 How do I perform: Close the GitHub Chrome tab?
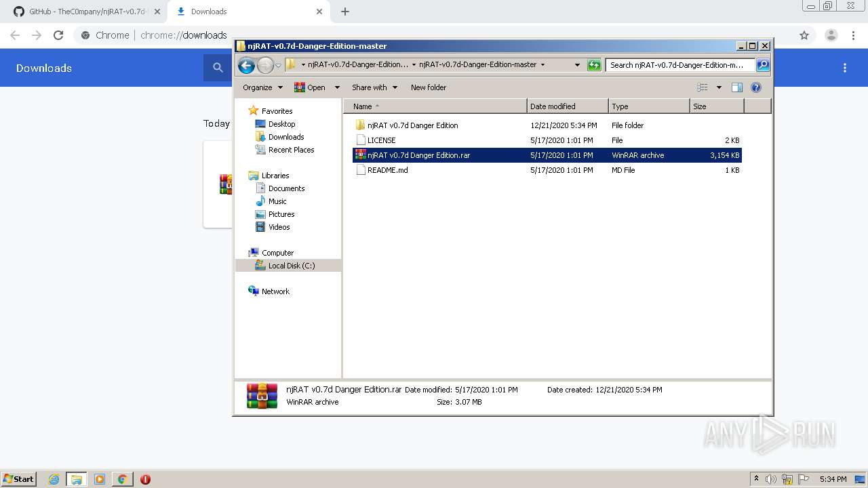click(157, 12)
